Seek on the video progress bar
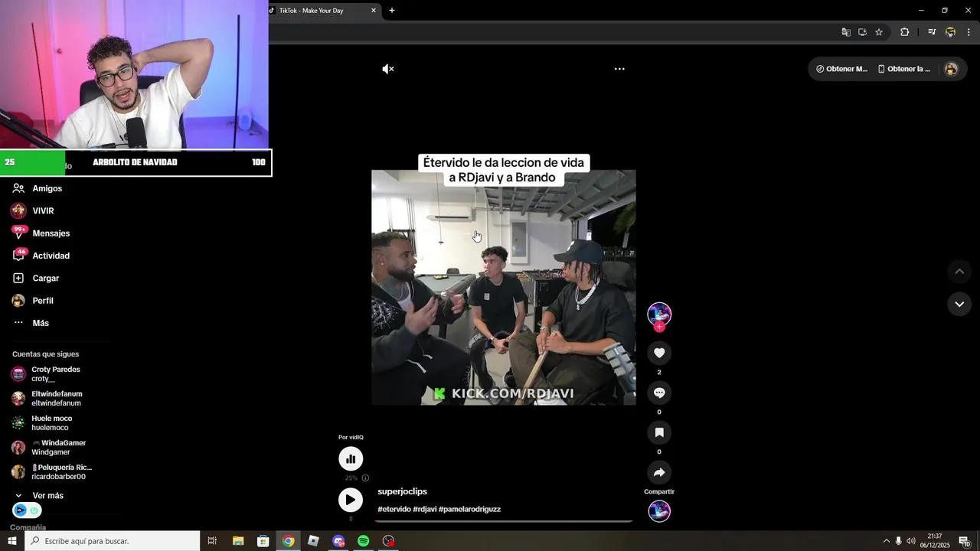980x551 pixels. pyautogui.click(x=504, y=521)
